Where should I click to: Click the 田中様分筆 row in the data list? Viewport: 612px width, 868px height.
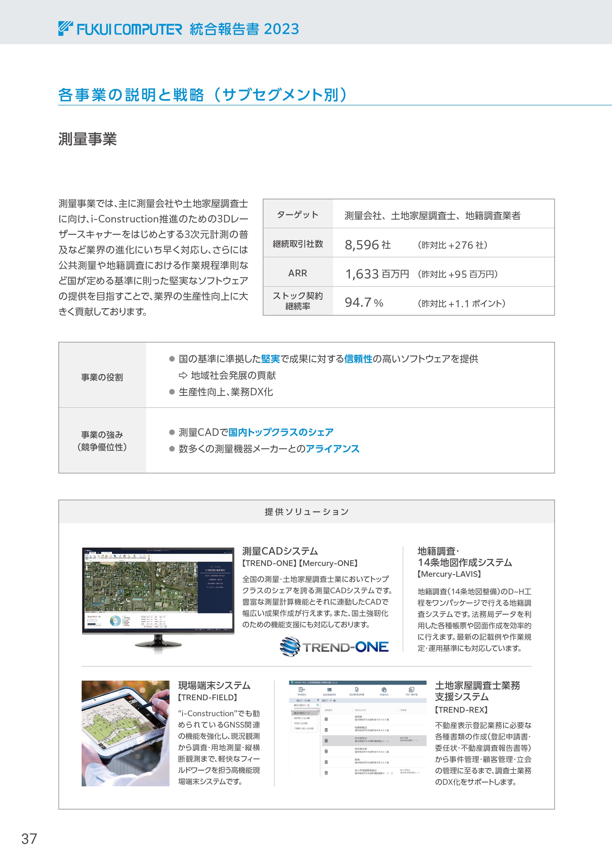click(374, 751)
